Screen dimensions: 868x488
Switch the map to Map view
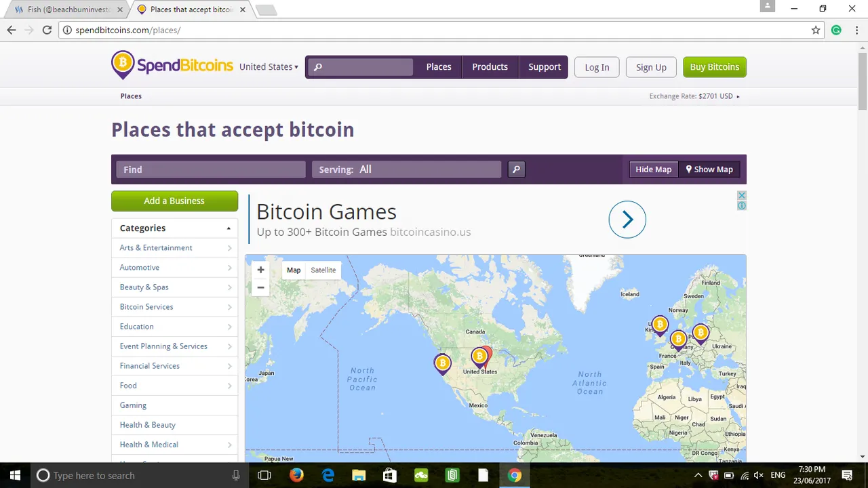(294, 270)
